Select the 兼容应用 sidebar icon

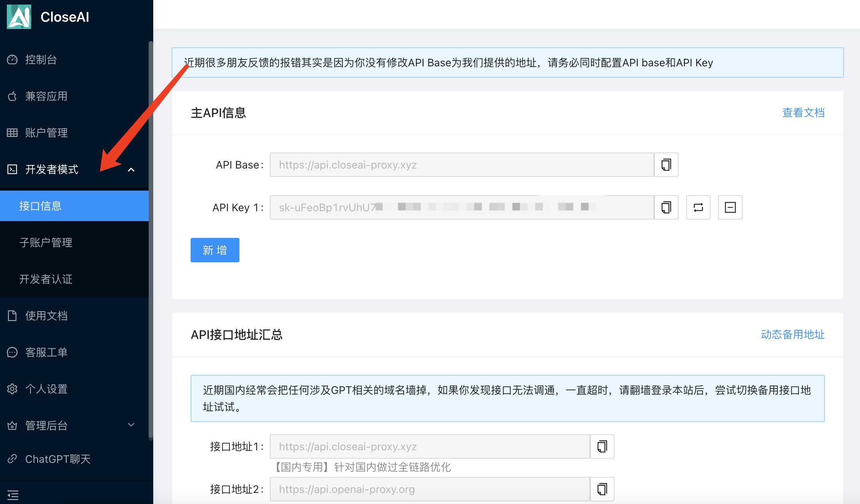(12, 96)
